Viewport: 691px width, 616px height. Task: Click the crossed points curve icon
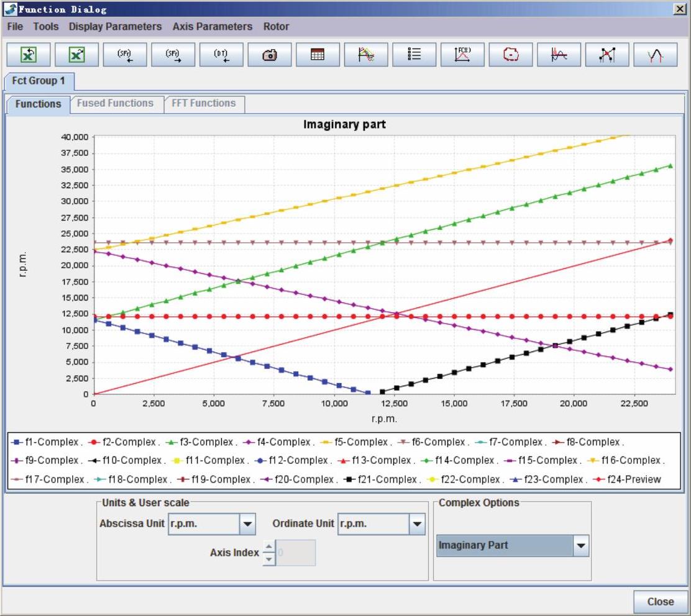(x=607, y=55)
